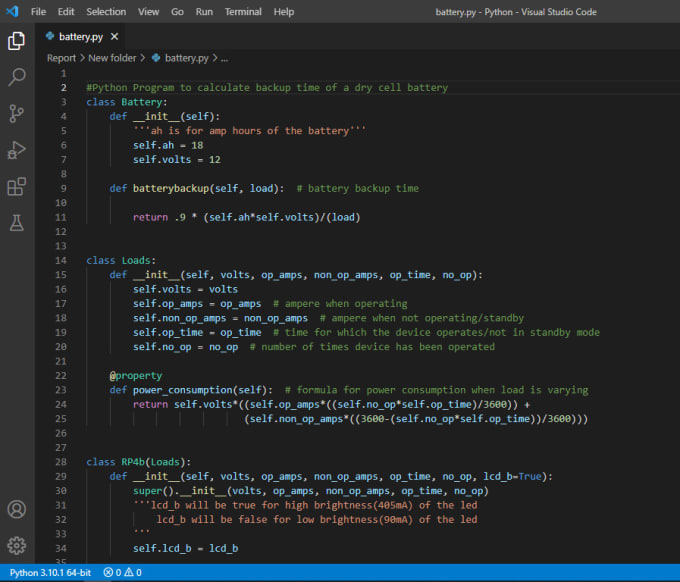
Task: Click the errors icon in status bar
Action: (108, 572)
